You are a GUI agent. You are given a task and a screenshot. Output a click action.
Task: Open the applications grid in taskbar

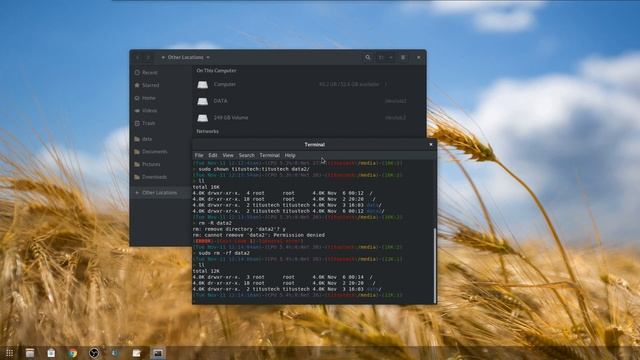9,353
